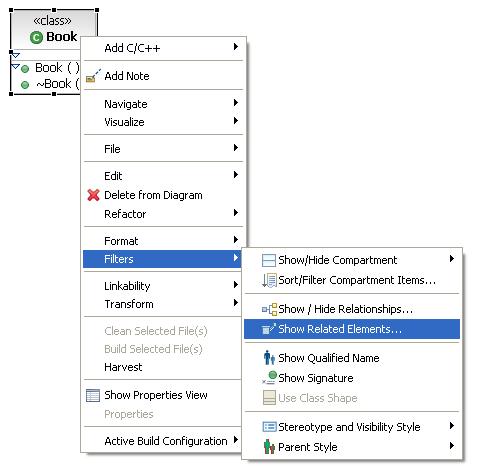This screenshot has height=471, width=479.
Task: Click the Stereotype and Visibility Style icon
Action: coord(269,427)
